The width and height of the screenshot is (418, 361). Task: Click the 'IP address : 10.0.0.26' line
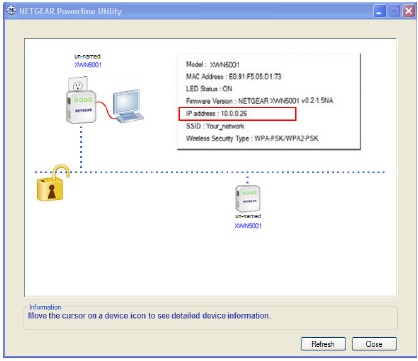coord(217,114)
